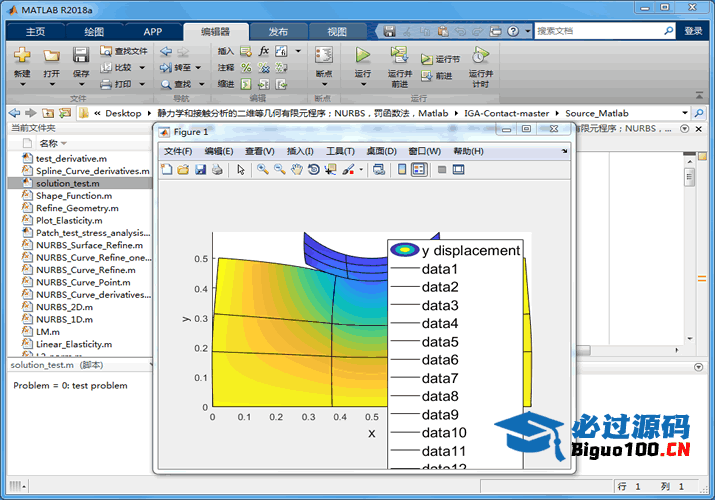Click the uncomment icon beside percent
Image resolution: width=715 pixels, height=500 pixels.
[264, 67]
